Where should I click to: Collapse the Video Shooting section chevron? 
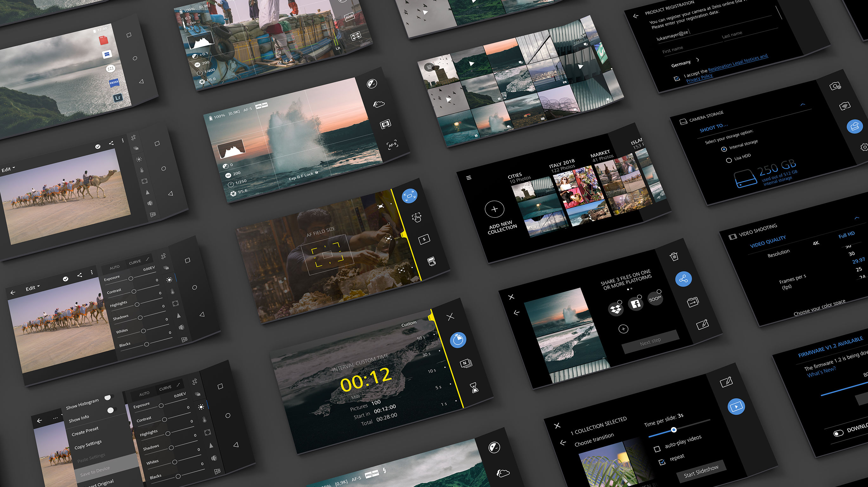point(857,218)
